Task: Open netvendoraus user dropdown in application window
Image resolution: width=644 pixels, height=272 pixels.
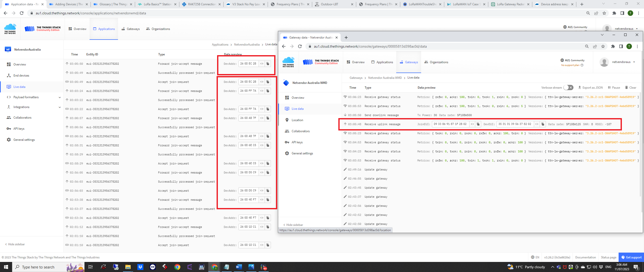Action: [621, 29]
